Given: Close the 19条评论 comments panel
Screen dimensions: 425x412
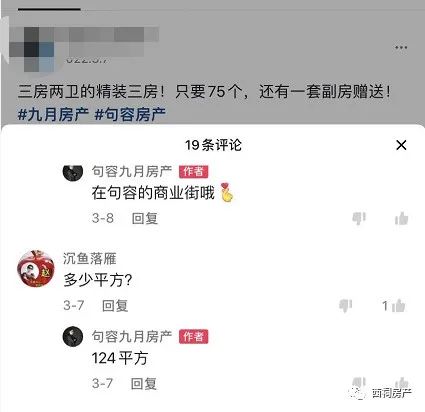Looking at the screenshot, I should 401,145.
